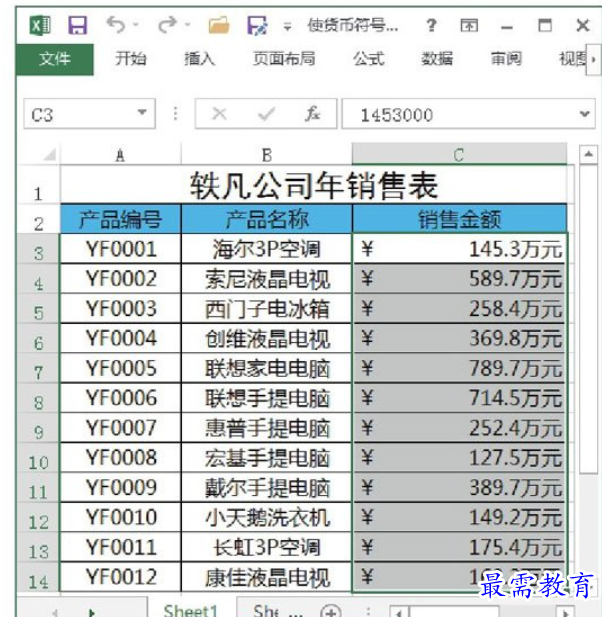This screenshot has width=602, height=617.
Task: Click the 销售金额 header cell
Action: (459, 219)
